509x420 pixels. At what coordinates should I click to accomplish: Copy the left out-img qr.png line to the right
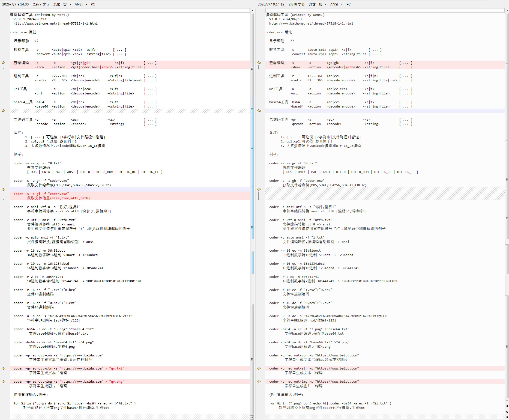point(3,382)
